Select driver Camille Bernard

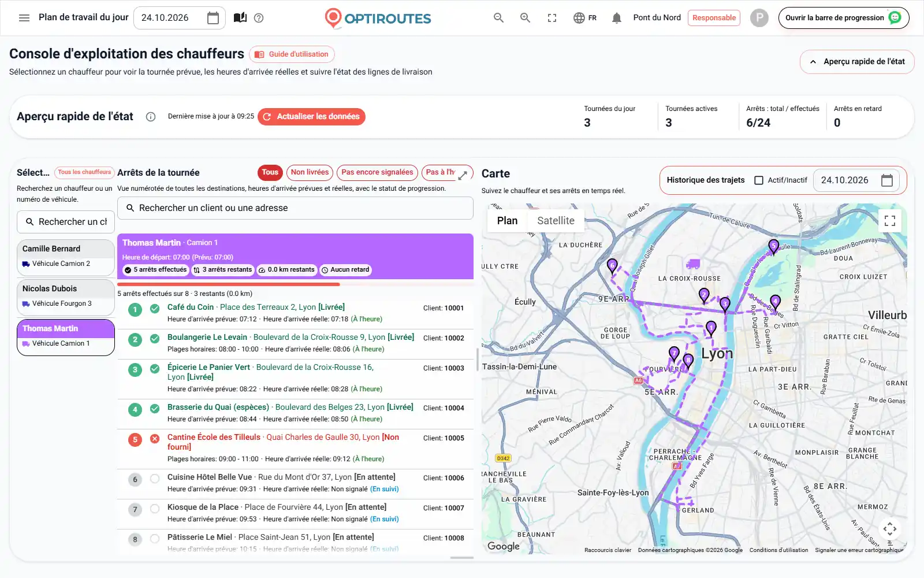coord(66,257)
